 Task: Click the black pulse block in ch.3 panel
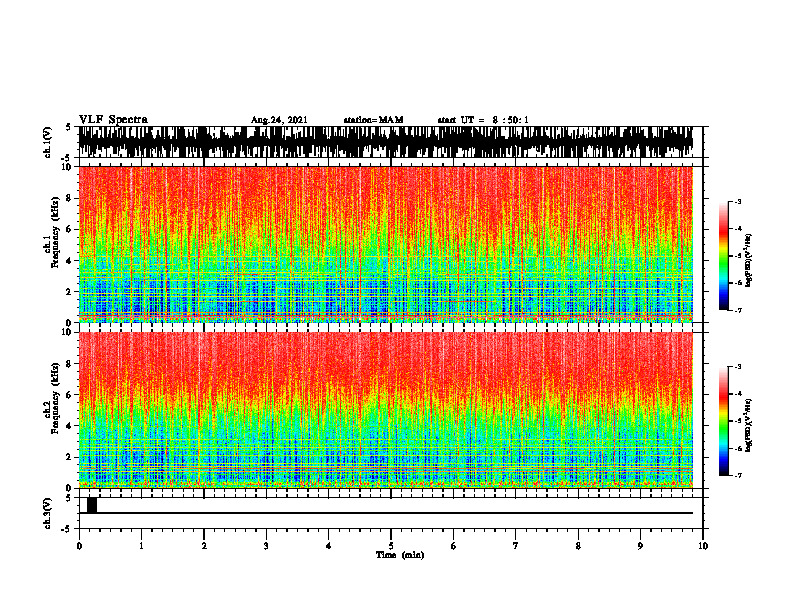[92, 505]
